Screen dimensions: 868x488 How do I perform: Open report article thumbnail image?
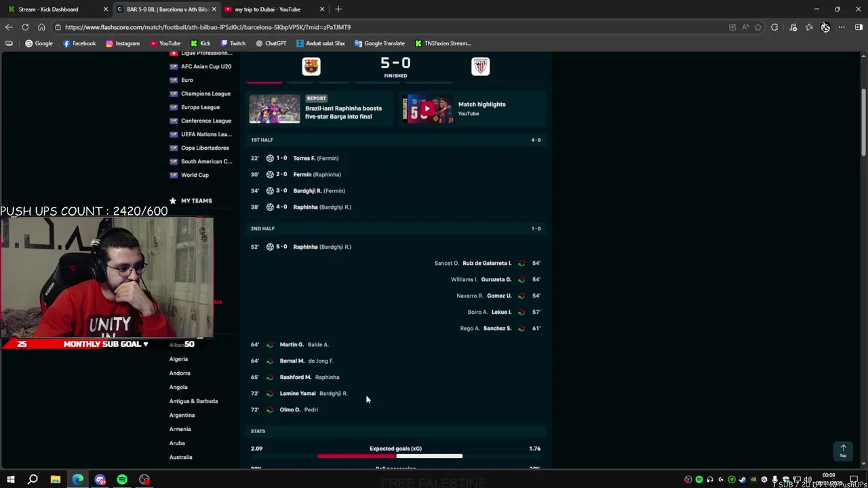coord(275,109)
